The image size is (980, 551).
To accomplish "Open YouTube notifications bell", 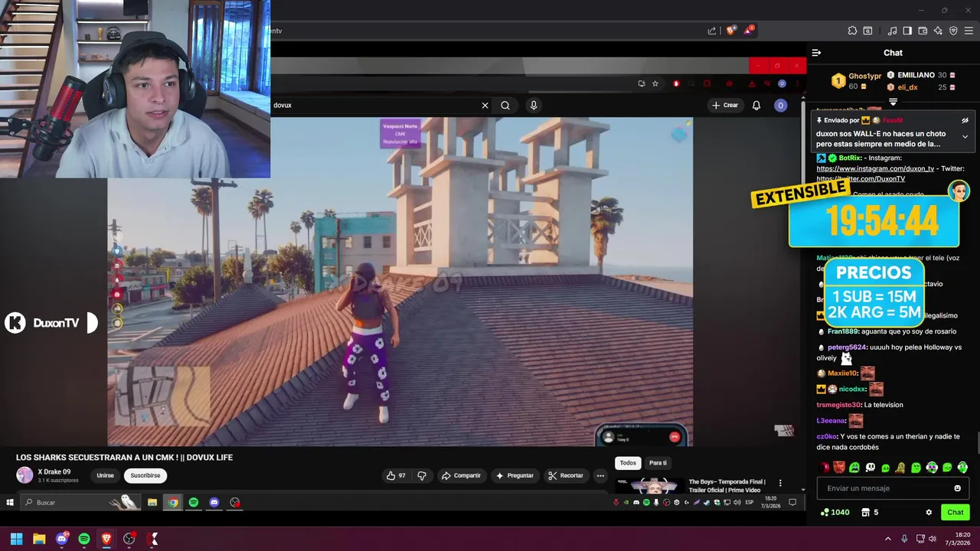I will coord(756,106).
